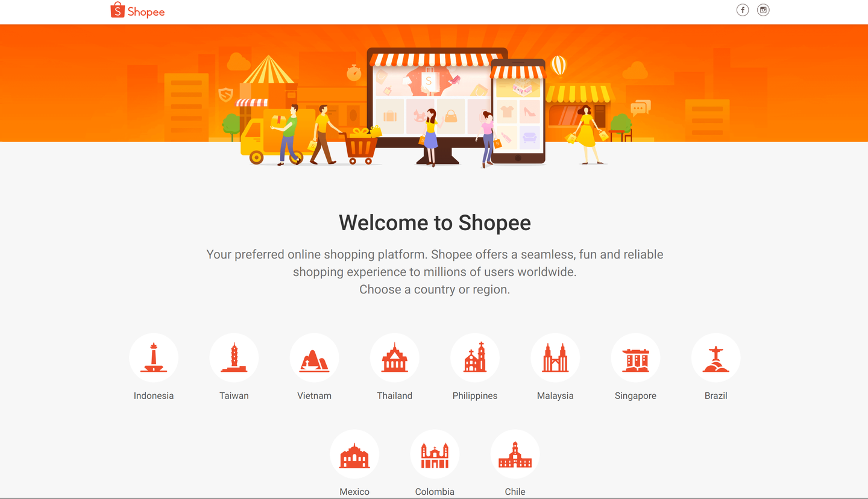The height and width of the screenshot is (499, 868).
Task: Pick the Chile building icon
Action: (515, 454)
